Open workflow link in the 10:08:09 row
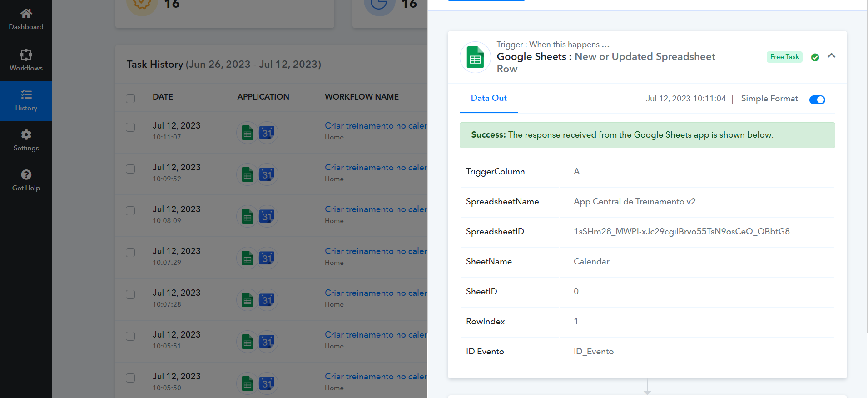Image resolution: width=868 pixels, height=398 pixels. pyautogui.click(x=376, y=209)
